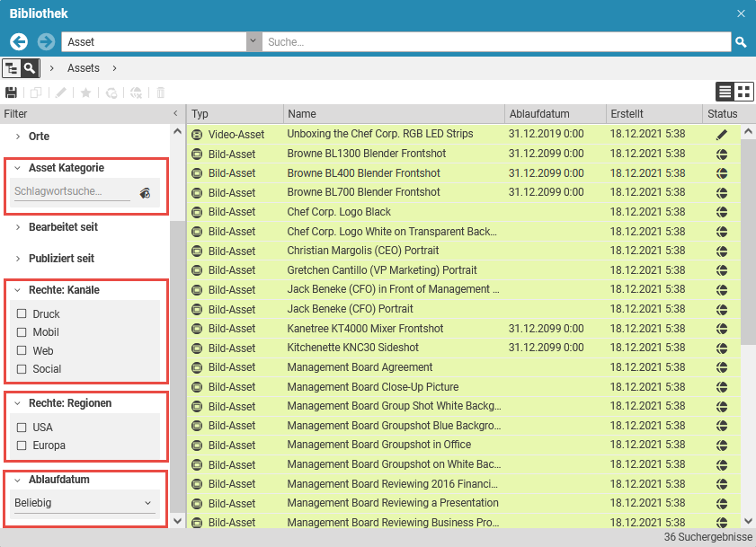Image resolution: width=756 pixels, height=547 pixels.
Task: Switch to thumbnail grid view
Action: pyautogui.click(x=743, y=92)
